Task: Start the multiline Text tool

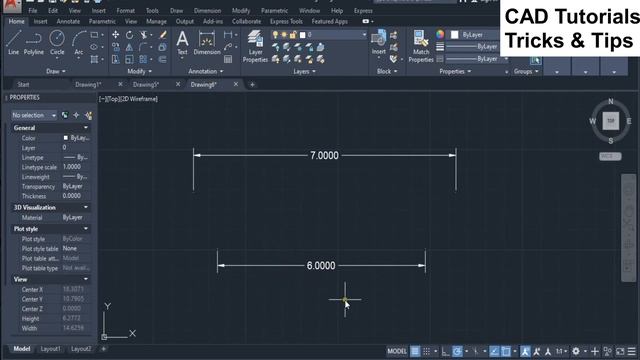Action: [x=182, y=42]
